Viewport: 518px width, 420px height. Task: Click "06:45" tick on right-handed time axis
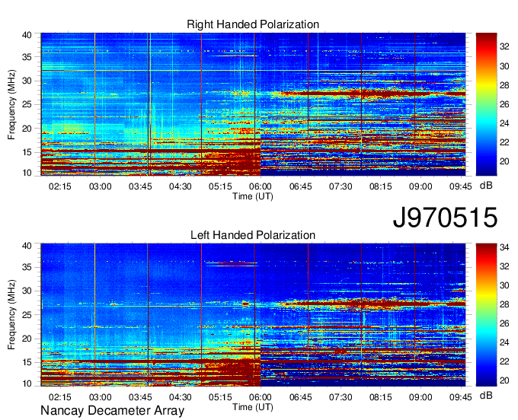point(301,186)
